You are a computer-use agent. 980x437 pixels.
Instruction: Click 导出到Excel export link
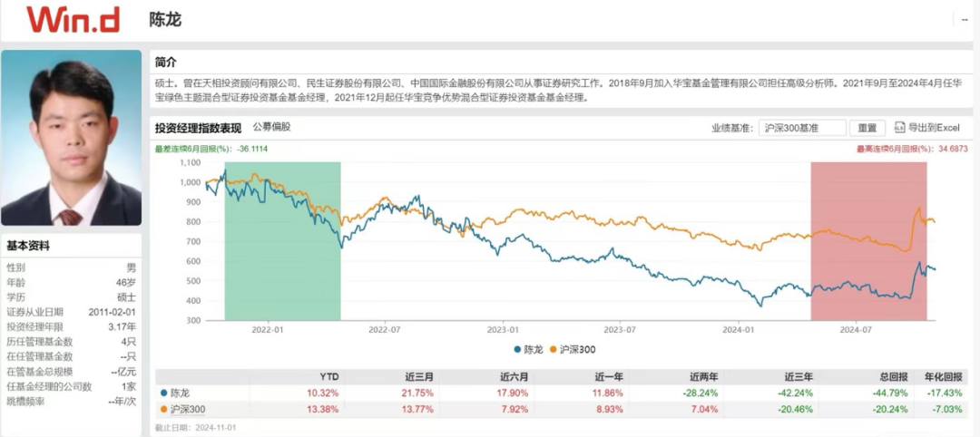pyautogui.click(x=933, y=128)
